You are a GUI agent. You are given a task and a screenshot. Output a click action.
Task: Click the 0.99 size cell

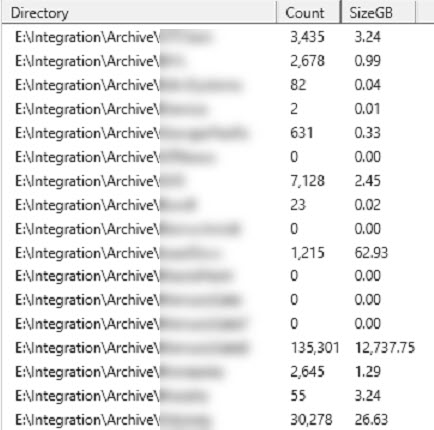coord(367,61)
